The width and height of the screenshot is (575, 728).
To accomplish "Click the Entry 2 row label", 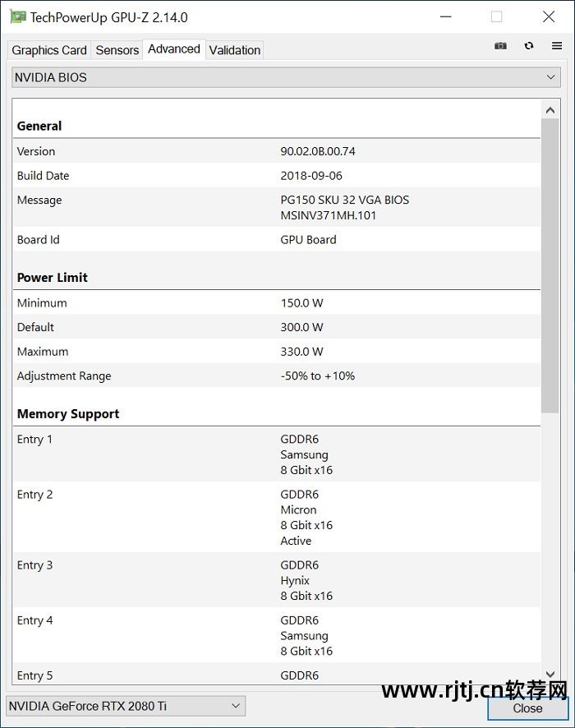I will (34, 495).
